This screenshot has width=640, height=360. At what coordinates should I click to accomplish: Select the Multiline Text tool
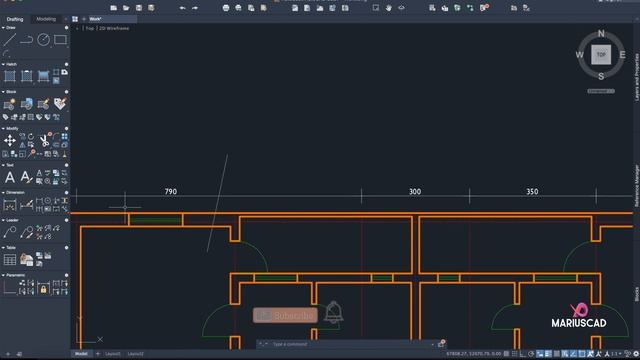(10, 177)
